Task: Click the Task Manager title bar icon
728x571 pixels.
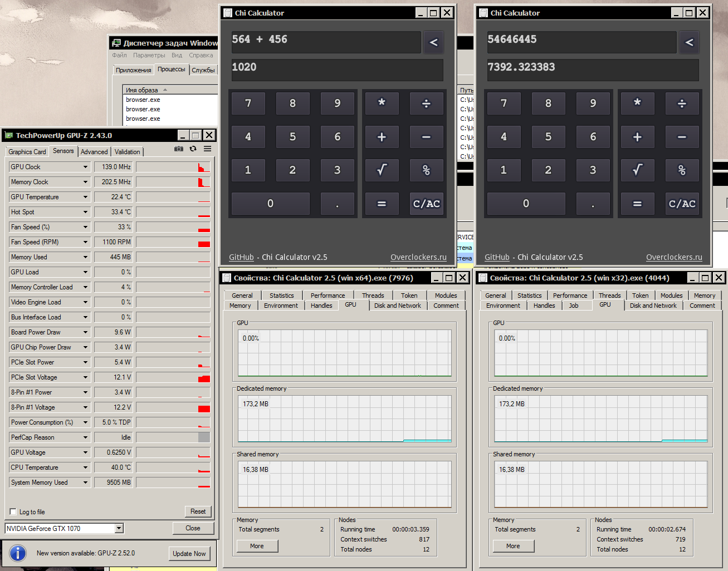Action: click(x=116, y=43)
